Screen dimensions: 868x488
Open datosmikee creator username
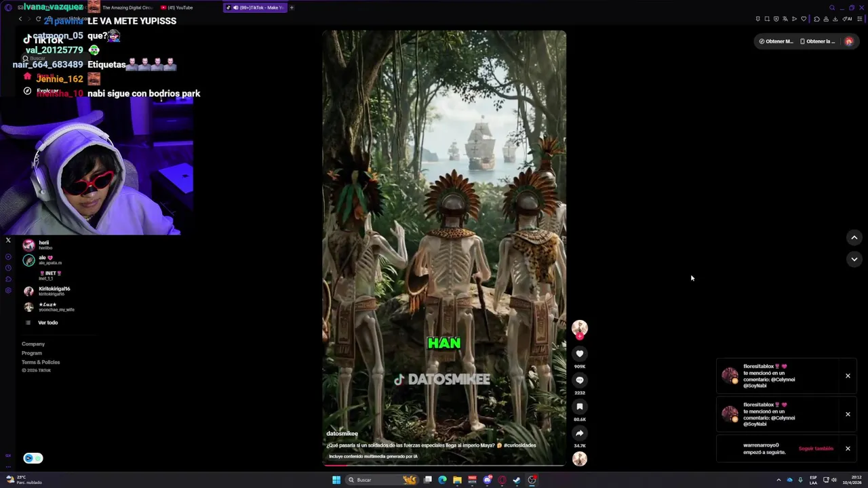tap(342, 434)
